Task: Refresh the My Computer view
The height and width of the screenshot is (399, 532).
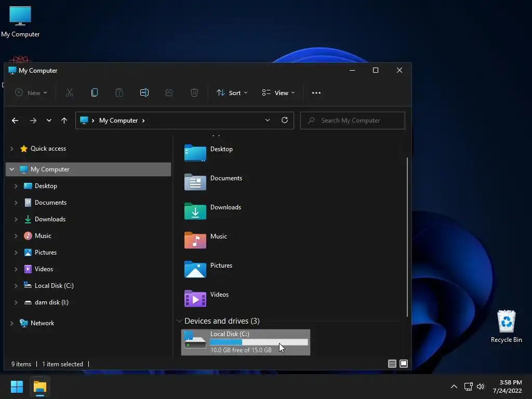Action: (x=285, y=120)
